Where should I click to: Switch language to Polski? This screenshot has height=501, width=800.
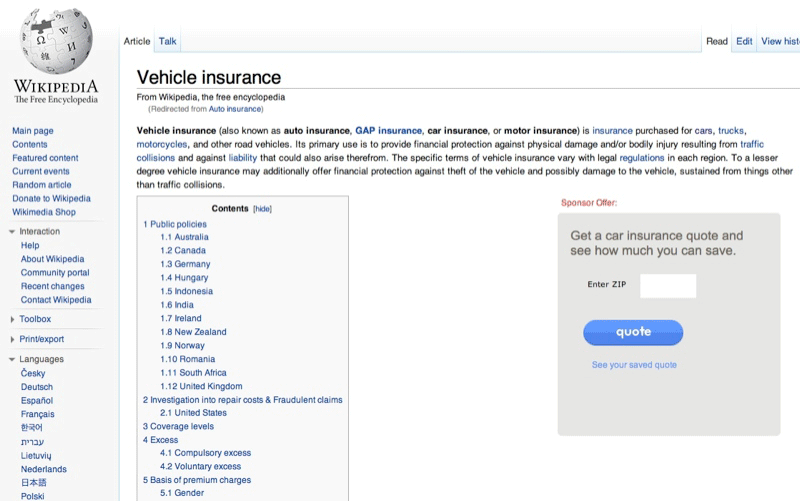(x=33, y=496)
